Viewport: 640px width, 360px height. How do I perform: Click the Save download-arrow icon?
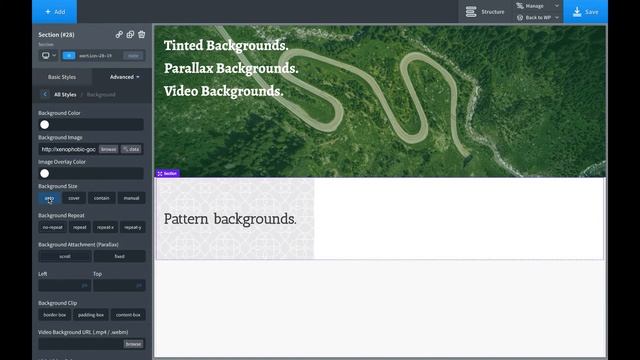[x=577, y=12]
